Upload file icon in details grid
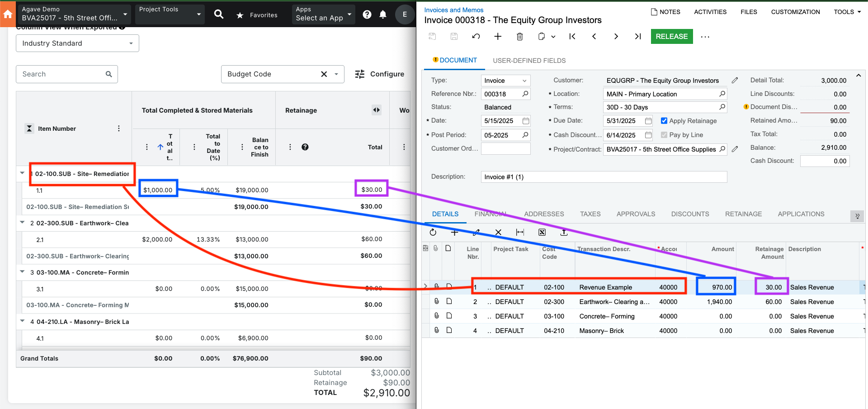 pyautogui.click(x=564, y=232)
